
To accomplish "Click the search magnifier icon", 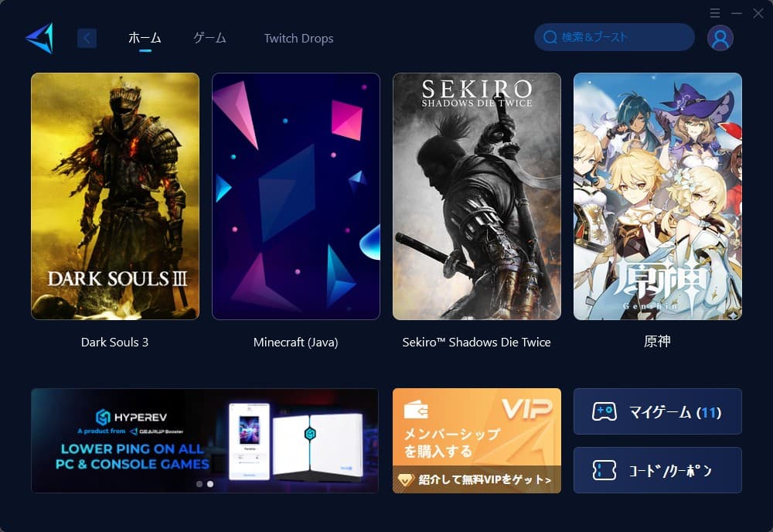I will tap(550, 37).
